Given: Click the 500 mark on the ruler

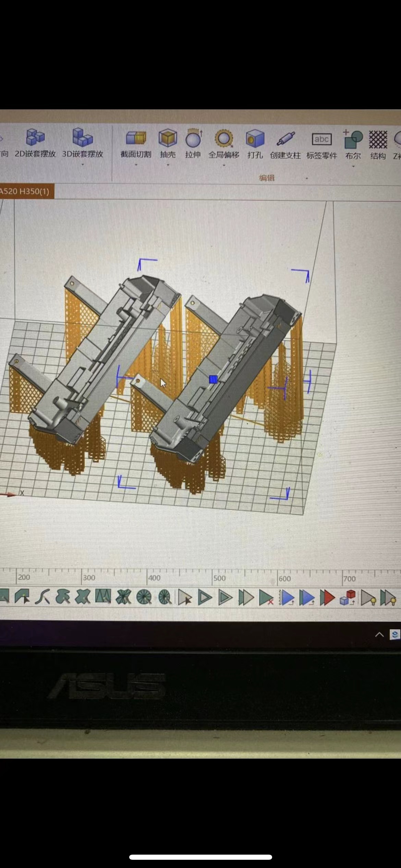Looking at the screenshot, I should pos(219,578).
